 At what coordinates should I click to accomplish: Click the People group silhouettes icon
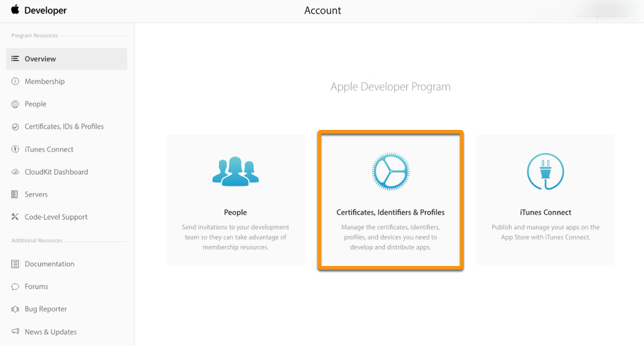(236, 171)
